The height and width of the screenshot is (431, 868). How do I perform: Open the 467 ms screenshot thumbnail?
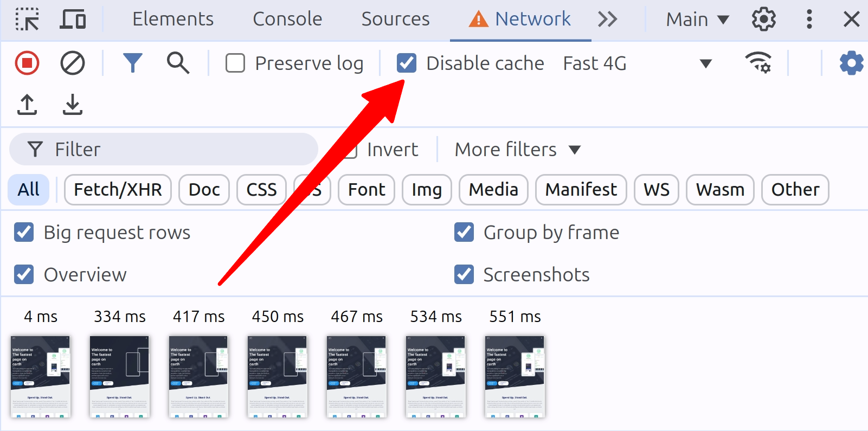357,377
